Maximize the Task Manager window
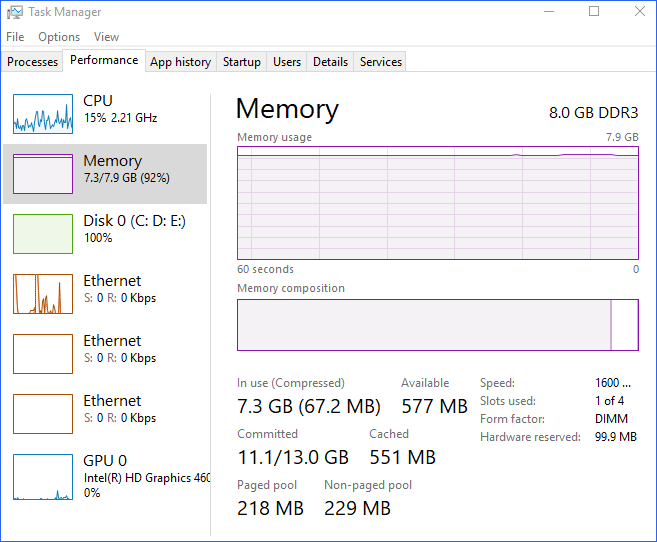Screen dimensions: 657x542 tap(594, 12)
